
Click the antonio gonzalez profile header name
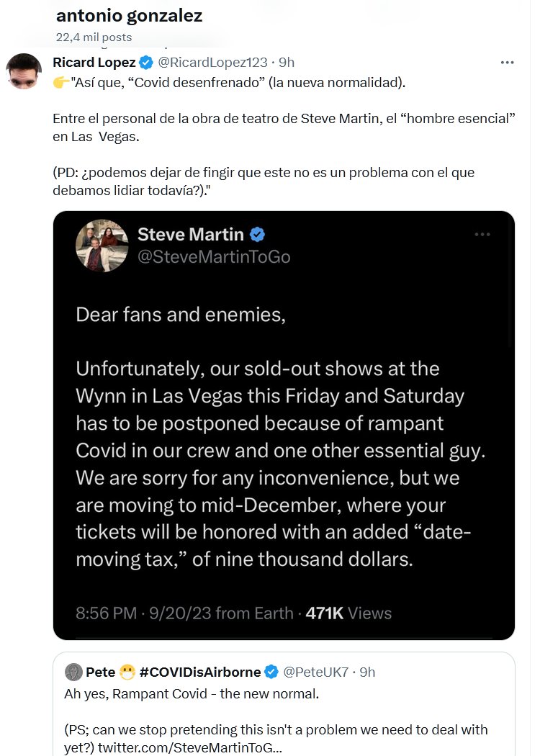129,15
